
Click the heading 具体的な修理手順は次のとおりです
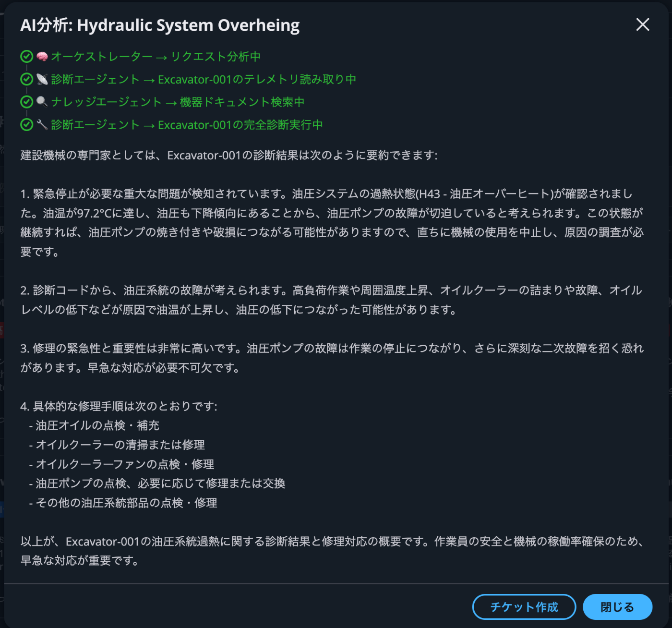click(119, 406)
